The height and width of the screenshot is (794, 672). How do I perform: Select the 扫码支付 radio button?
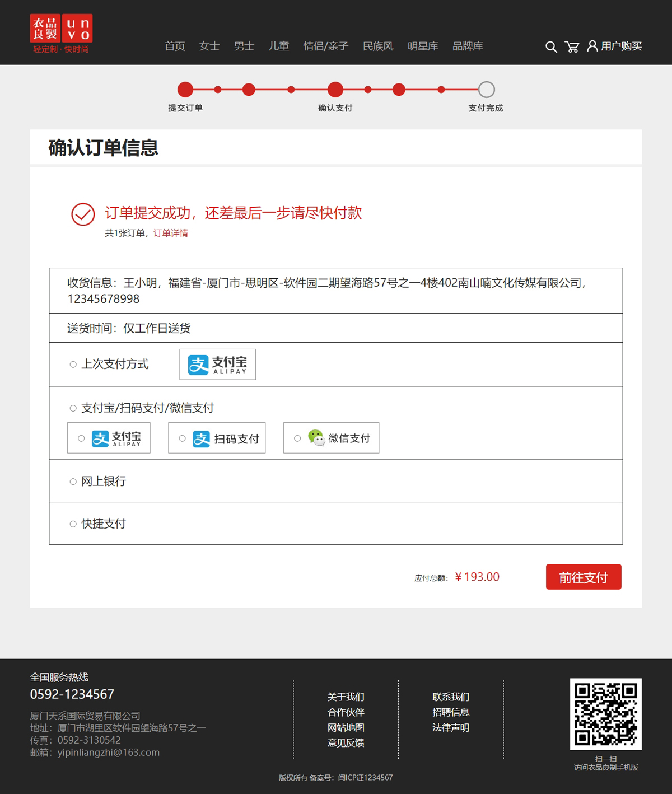coord(182,438)
